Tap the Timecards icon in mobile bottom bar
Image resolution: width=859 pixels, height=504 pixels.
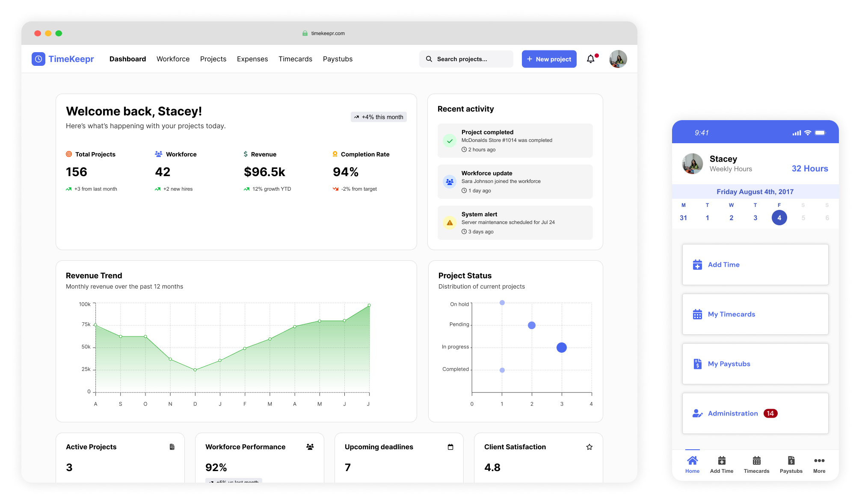[756, 461]
